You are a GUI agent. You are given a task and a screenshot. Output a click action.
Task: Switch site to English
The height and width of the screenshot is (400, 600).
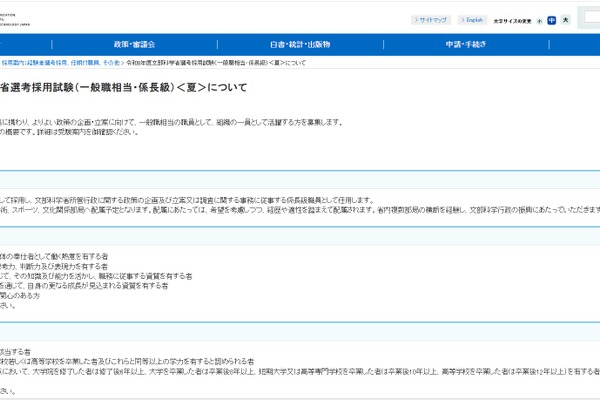point(472,20)
